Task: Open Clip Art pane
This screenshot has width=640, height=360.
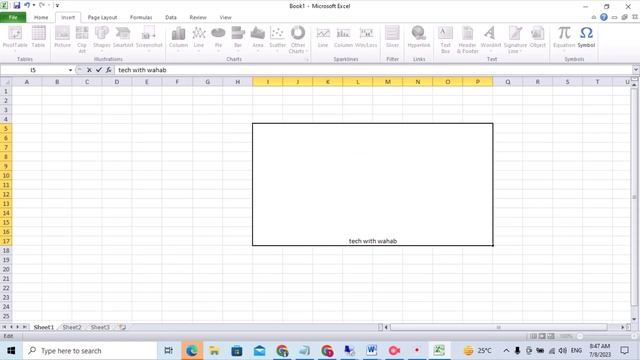Action: tap(82, 39)
